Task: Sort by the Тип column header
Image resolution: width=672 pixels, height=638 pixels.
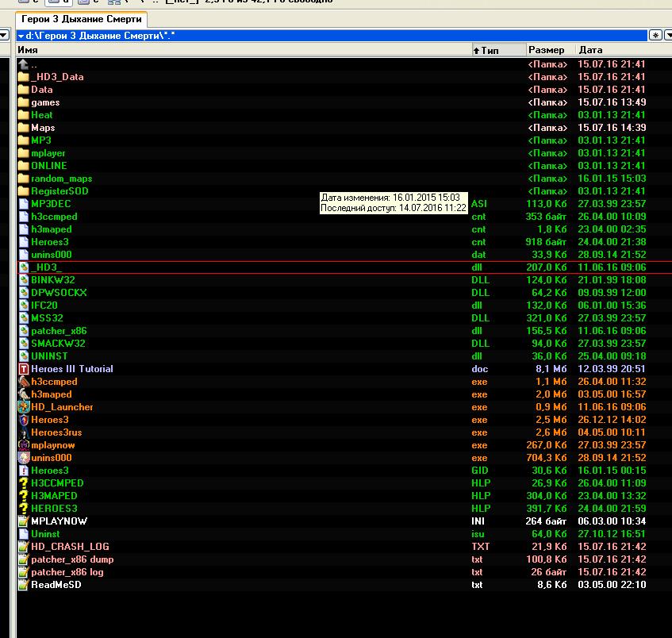Action: [498, 50]
